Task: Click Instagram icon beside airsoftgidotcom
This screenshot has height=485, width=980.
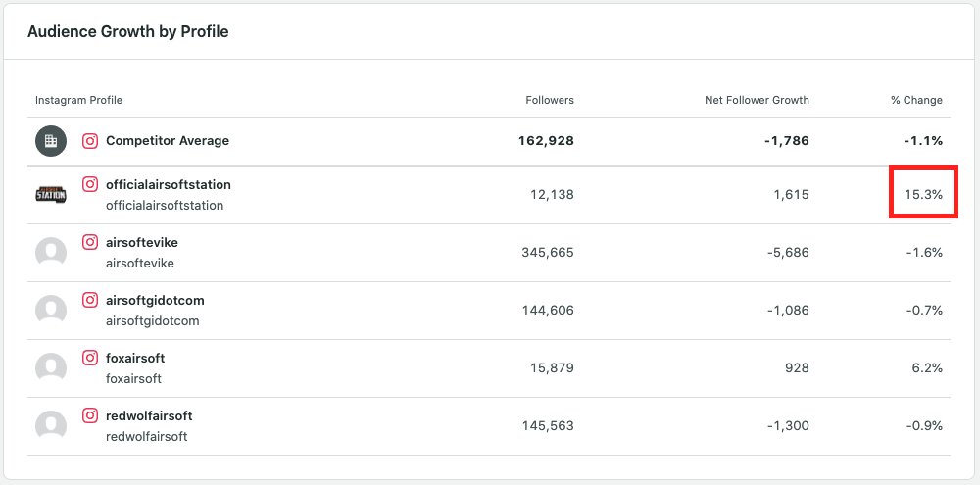Action: pos(90,300)
